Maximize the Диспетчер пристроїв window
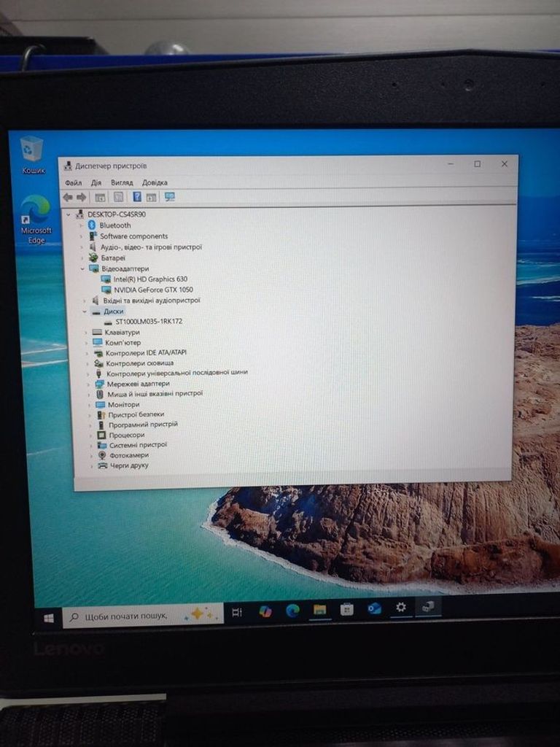 (x=477, y=164)
